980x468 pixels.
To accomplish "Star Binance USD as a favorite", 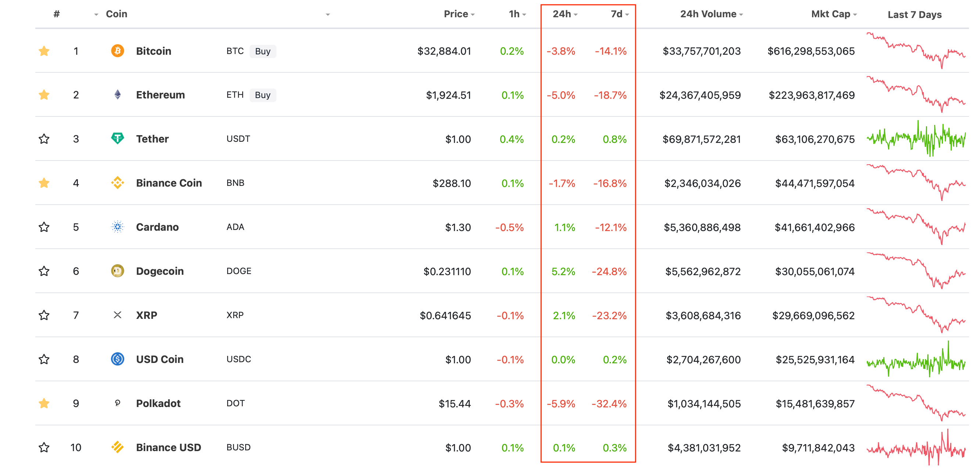I will click(44, 447).
